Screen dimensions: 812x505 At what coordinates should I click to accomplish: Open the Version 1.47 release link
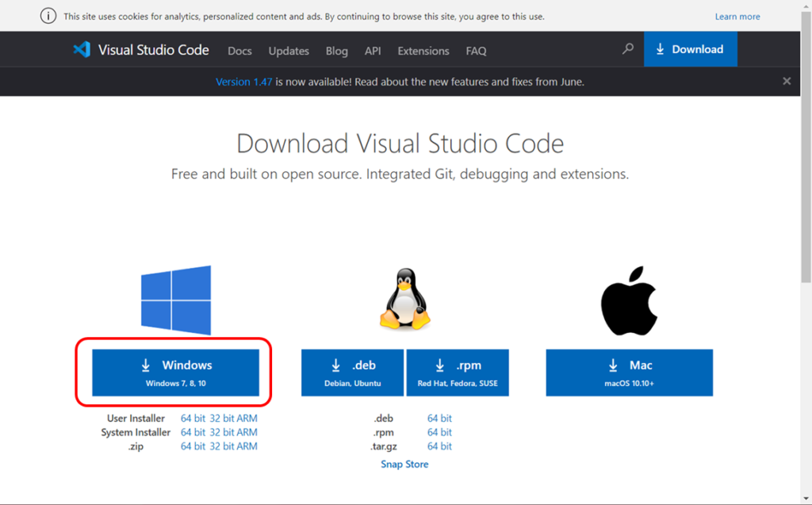coord(244,82)
